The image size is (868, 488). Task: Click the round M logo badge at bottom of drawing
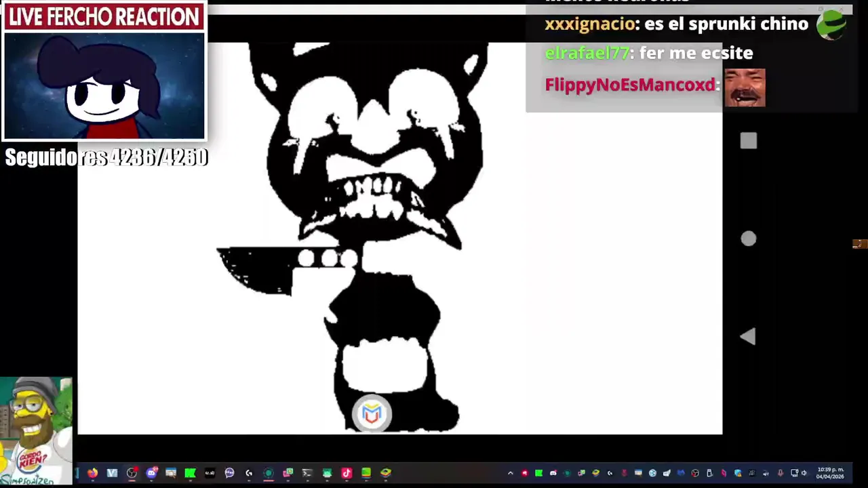[372, 413]
